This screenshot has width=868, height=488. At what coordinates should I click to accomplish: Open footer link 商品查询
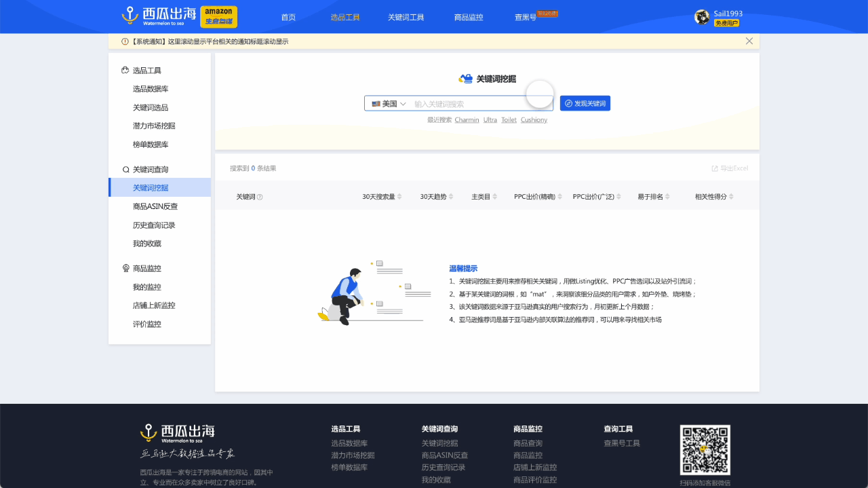click(528, 443)
